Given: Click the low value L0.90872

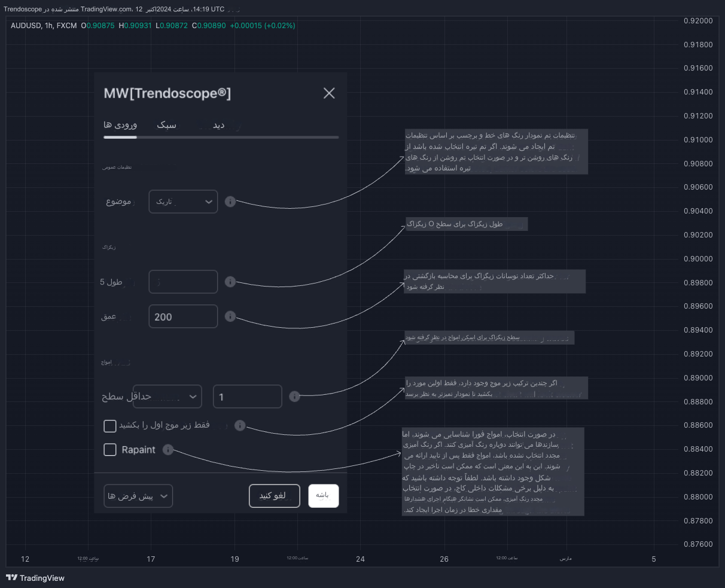Looking at the screenshot, I should [x=172, y=26].
